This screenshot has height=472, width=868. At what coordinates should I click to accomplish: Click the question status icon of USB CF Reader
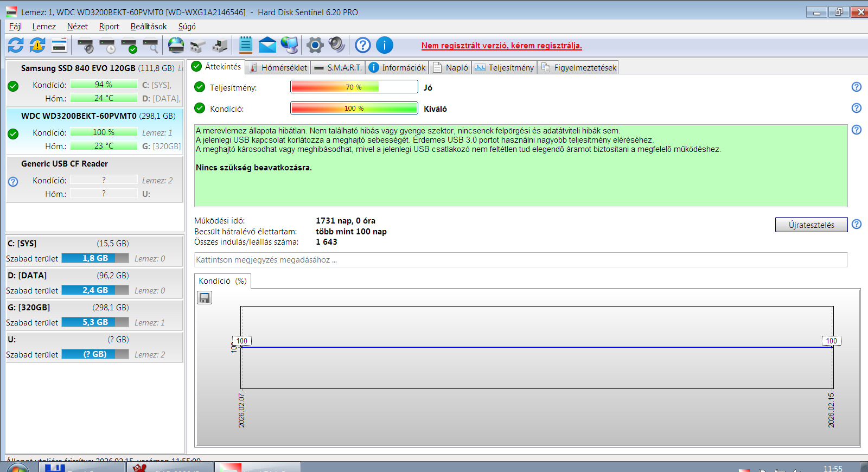pos(14,182)
